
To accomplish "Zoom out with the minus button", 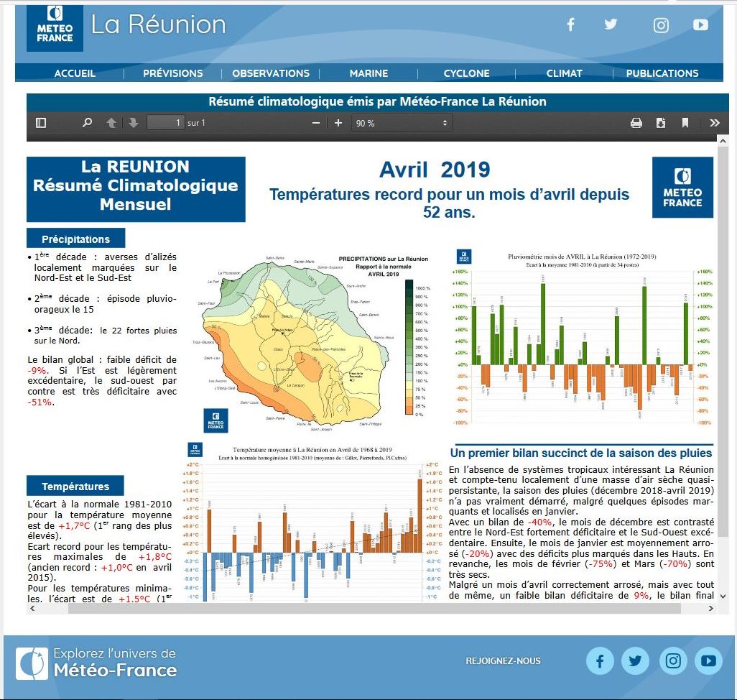I will tap(316, 123).
